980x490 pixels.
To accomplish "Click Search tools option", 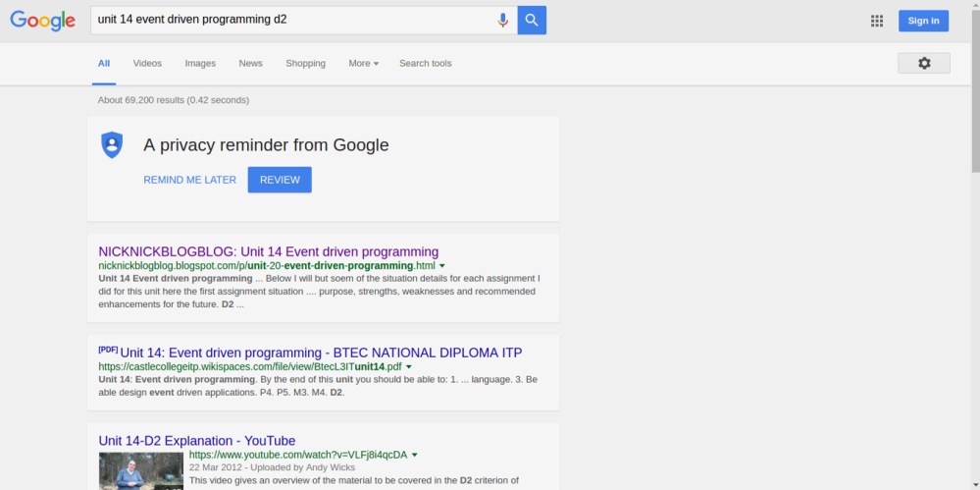I will point(425,63).
